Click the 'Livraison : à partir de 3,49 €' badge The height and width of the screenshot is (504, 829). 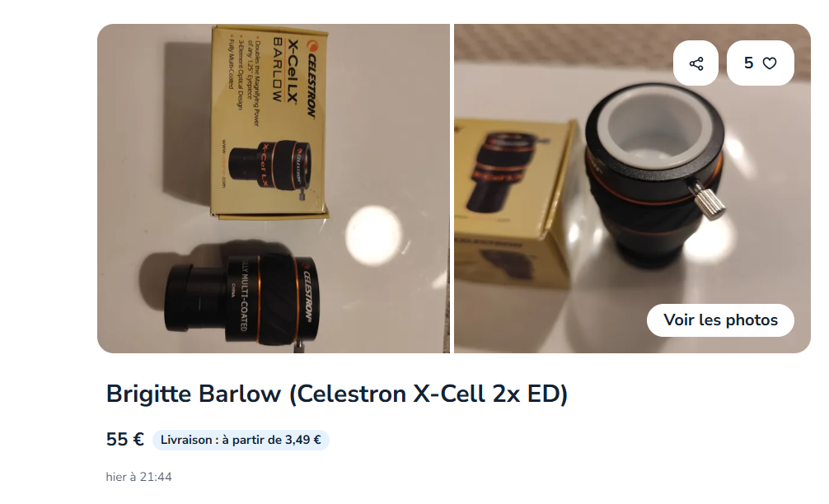pos(241,440)
